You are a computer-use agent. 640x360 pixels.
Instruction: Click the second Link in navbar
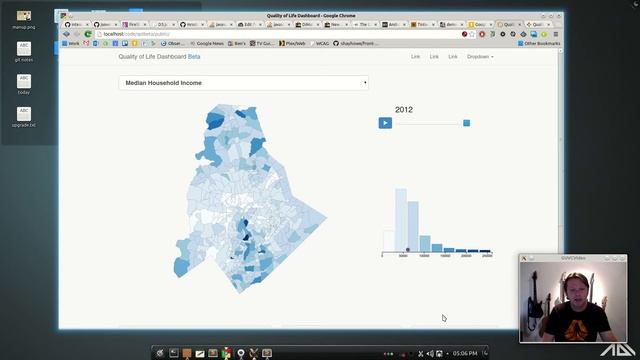pyautogui.click(x=434, y=57)
